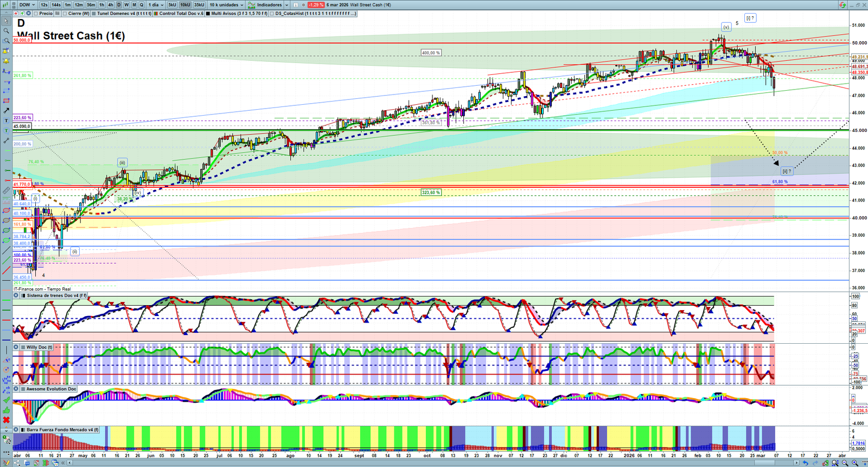Toggle the Precio checkbox
Screen dimensions: 868x467
(x=36, y=14)
